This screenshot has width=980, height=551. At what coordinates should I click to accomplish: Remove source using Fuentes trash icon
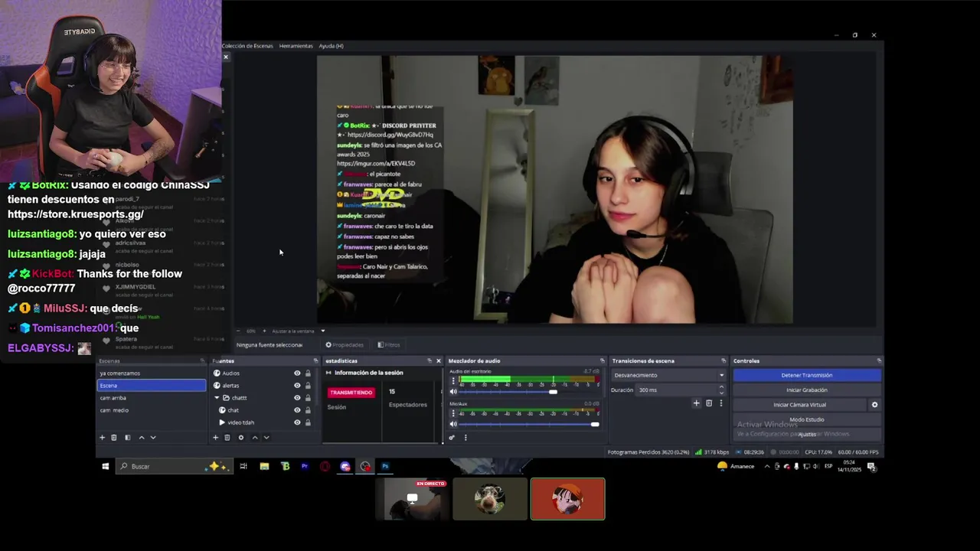point(227,438)
